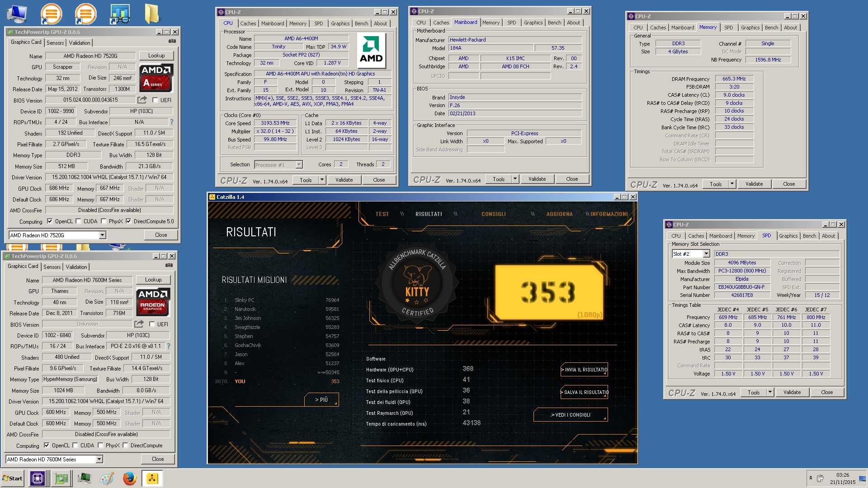Click the camera screenshot icon in Radeon HD 7520G GPU-Z
Screen dimensions: 868x488
[172, 41]
